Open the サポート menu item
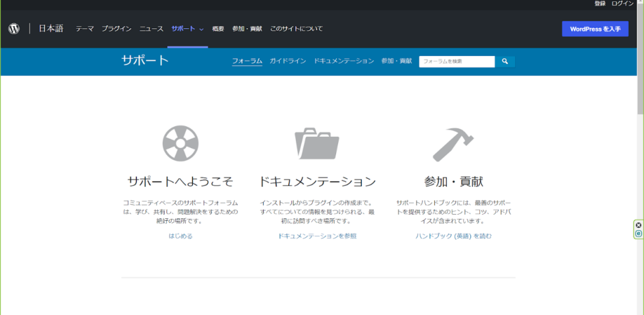644x315 pixels. (x=183, y=29)
